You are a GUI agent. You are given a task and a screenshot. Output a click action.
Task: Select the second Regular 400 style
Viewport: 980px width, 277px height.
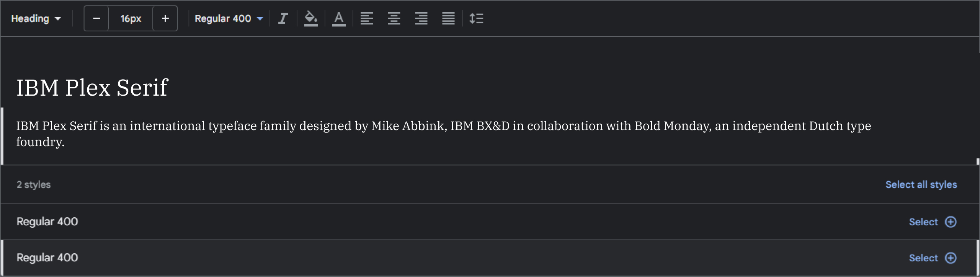923,258
